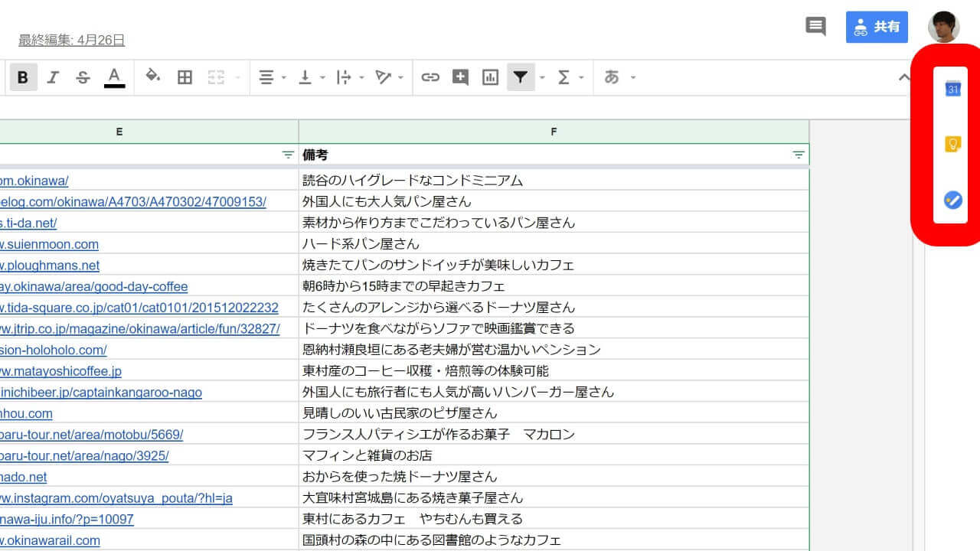Screen dimensions: 980x551
Task: Insert a chart from the toolbar
Action: (490, 77)
